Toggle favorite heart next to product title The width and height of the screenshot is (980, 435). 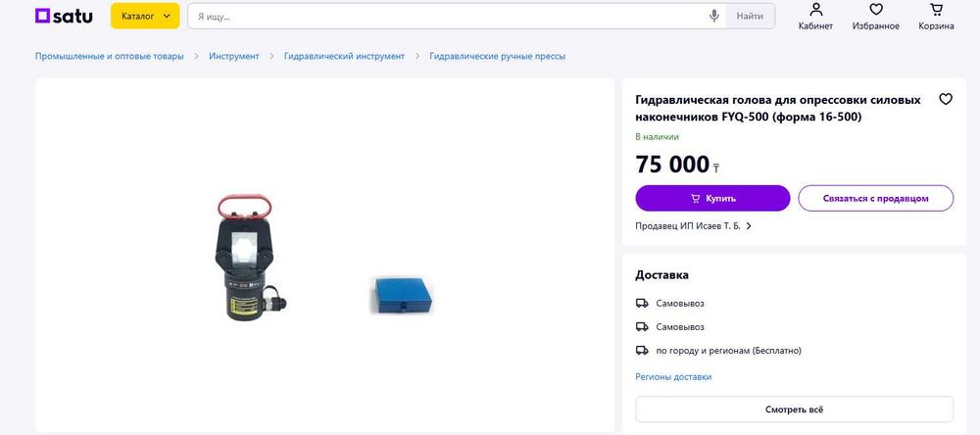pyautogui.click(x=946, y=99)
